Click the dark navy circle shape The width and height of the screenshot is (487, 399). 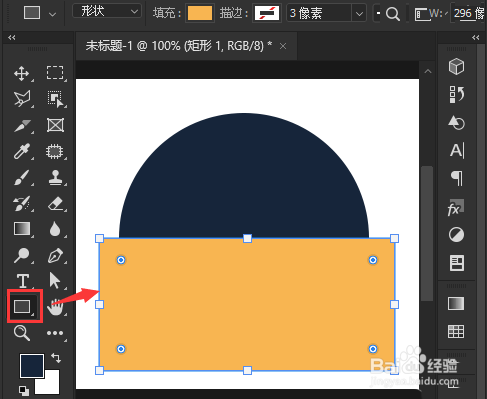pos(244,177)
